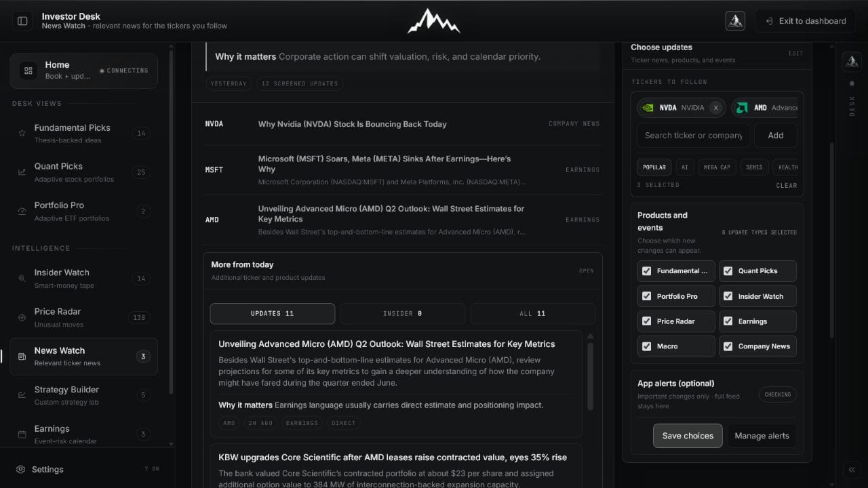Image resolution: width=868 pixels, height=488 pixels.
Task: Click the AMD ticker label in the news list
Action: 212,220
